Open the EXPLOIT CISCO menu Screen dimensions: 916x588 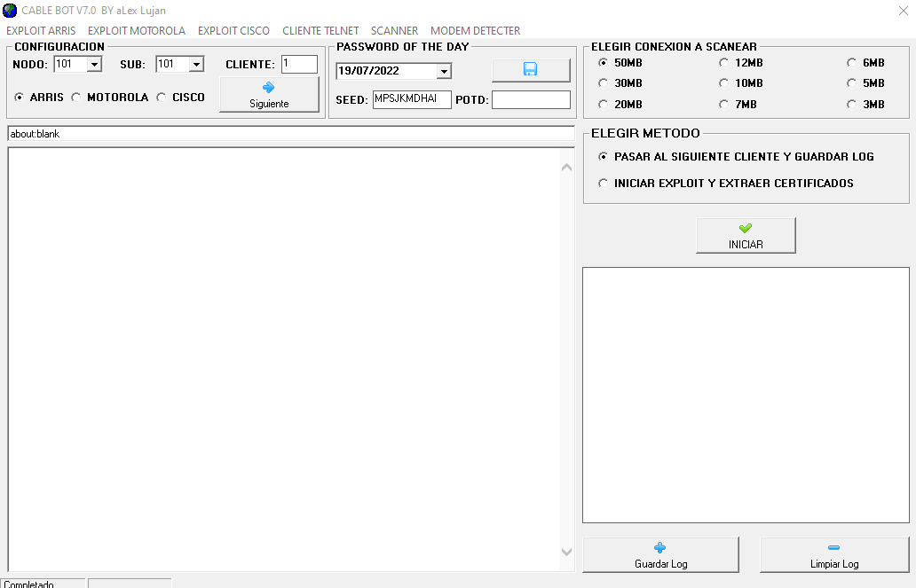233,31
